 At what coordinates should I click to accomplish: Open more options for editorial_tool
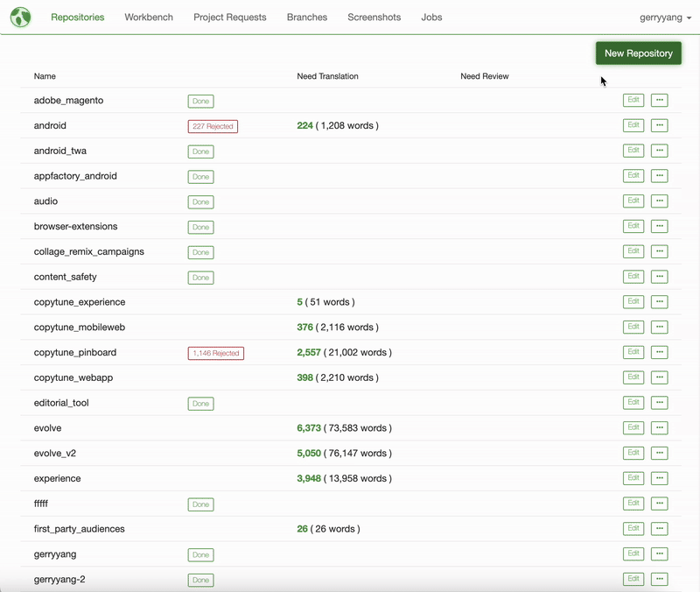[660, 403]
